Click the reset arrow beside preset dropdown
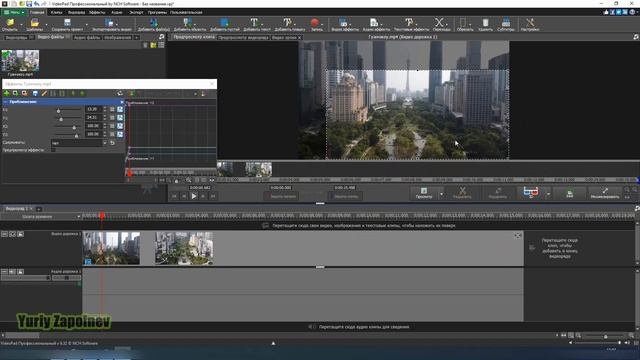 tap(112, 143)
